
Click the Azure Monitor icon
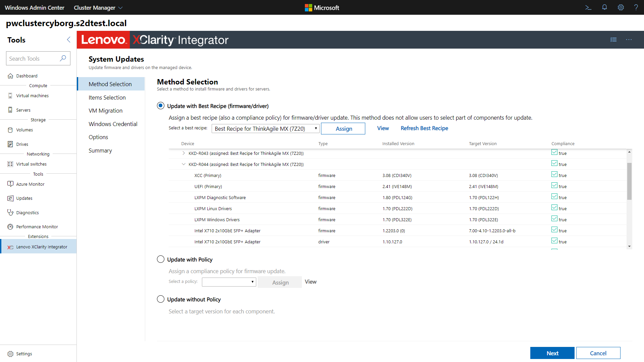(x=10, y=183)
